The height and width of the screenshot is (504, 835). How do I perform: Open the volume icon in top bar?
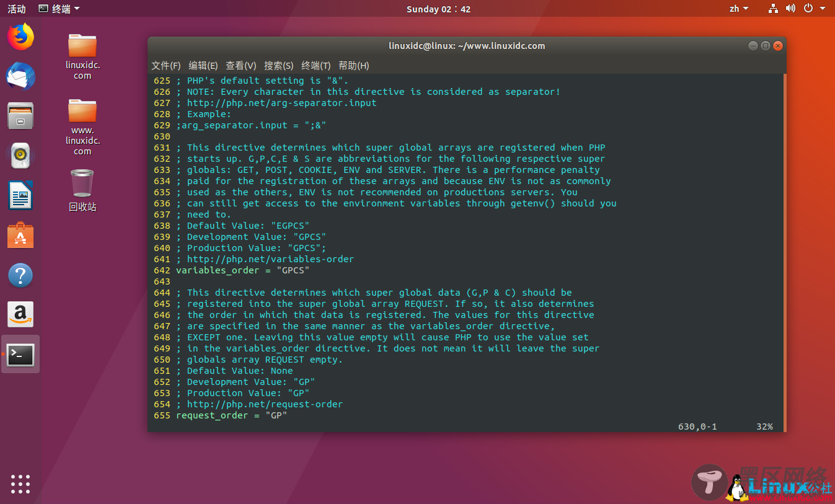pyautogui.click(x=790, y=9)
